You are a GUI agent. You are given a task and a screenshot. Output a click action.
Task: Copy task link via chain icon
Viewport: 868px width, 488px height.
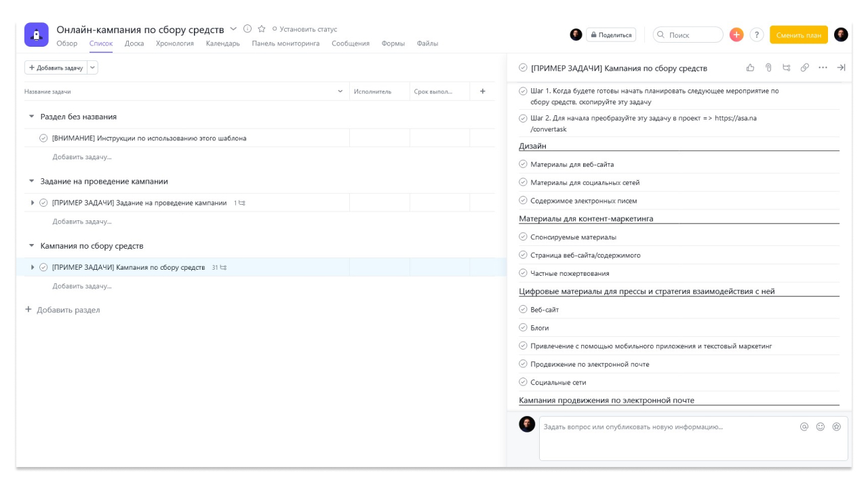[x=805, y=68]
